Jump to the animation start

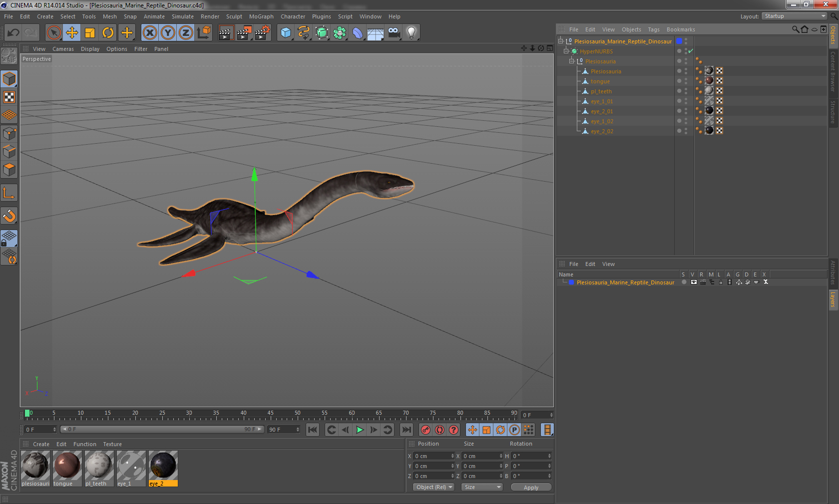313,430
